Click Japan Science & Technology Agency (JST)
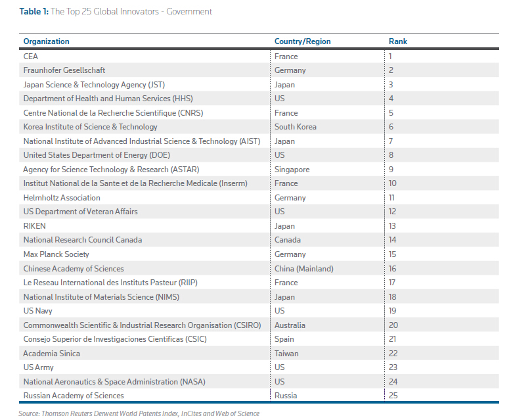The height and width of the screenshot is (420, 511). coord(93,85)
